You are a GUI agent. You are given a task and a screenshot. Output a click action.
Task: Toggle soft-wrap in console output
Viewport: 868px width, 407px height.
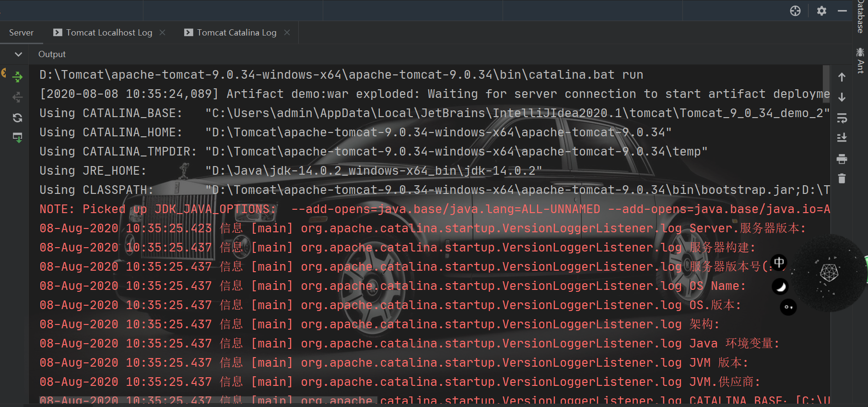pos(842,118)
